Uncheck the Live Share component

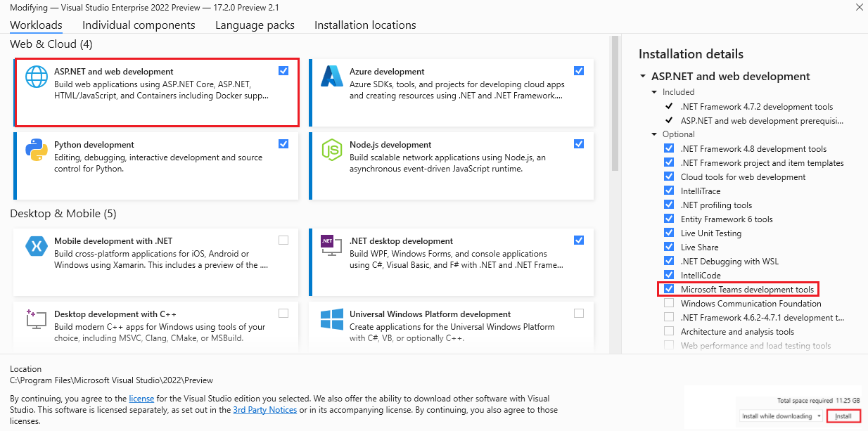coord(668,247)
